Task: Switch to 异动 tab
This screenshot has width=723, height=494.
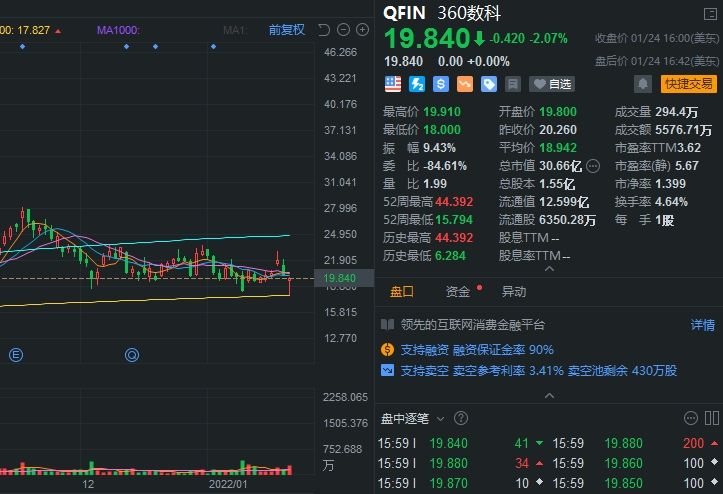Action: (x=513, y=292)
